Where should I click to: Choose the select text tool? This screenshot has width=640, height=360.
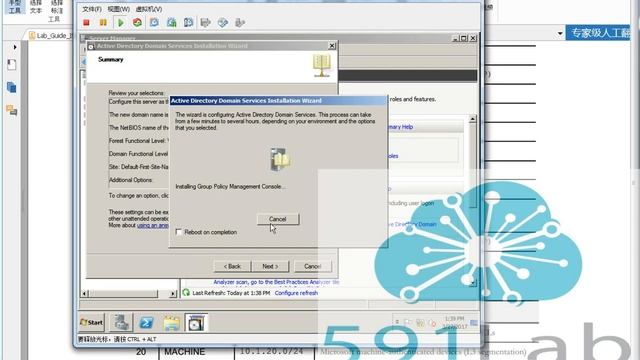[36, 7]
